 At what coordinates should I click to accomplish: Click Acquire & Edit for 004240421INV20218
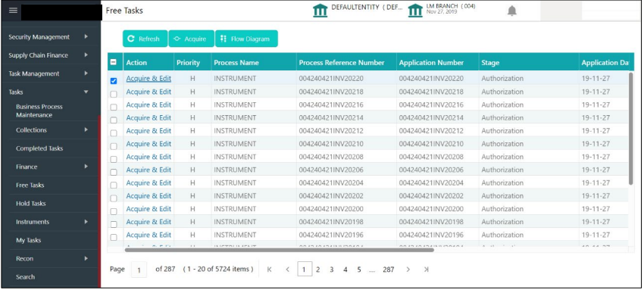148,92
